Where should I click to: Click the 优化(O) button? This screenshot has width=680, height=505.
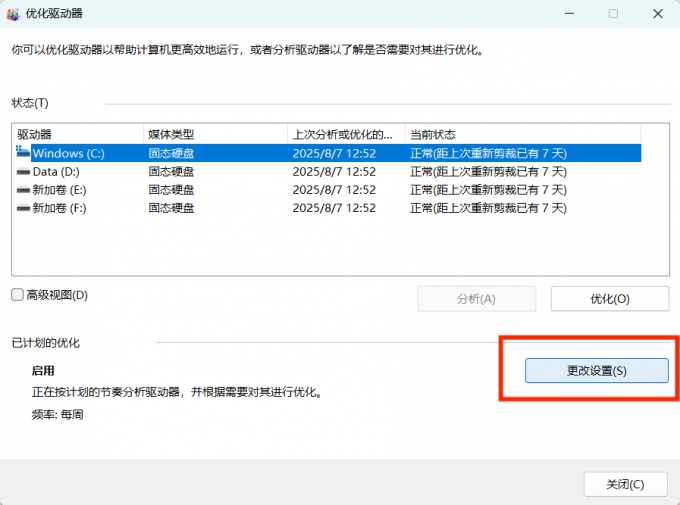tap(610, 298)
